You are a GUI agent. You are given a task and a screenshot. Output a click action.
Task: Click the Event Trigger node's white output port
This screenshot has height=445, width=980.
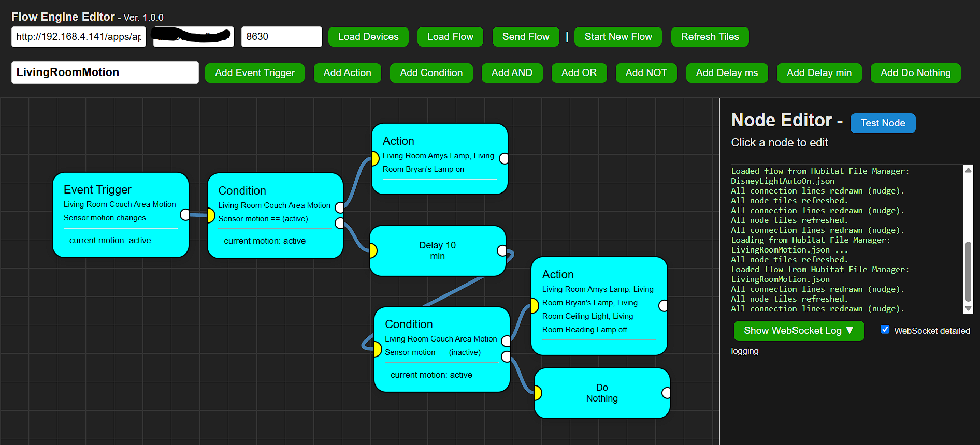coord(184,215)
